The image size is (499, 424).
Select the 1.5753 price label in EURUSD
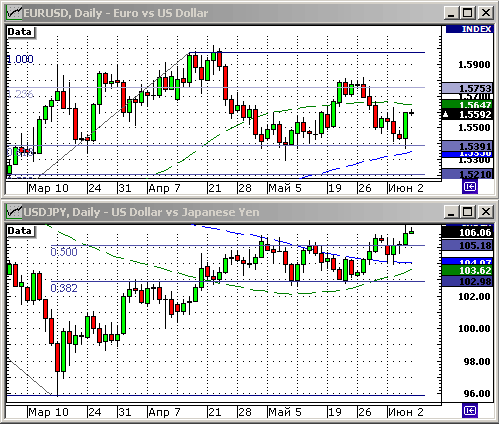(x=467, y=88)
